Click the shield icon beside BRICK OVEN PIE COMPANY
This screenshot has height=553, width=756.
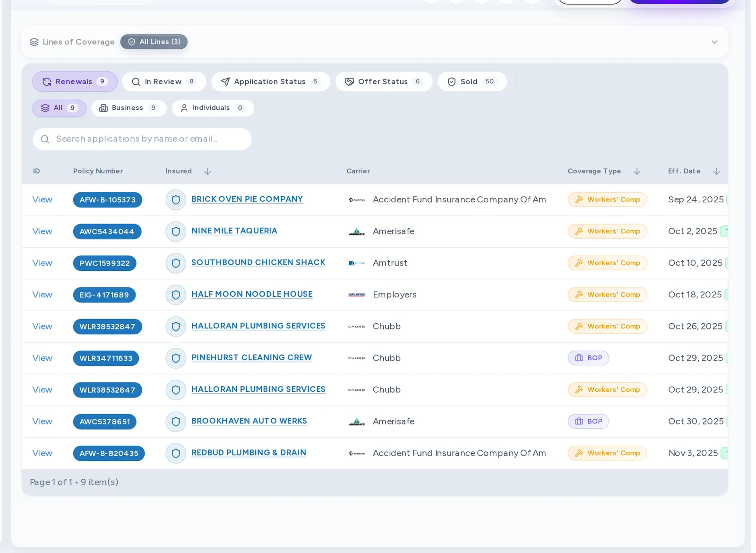click(176, 200)
